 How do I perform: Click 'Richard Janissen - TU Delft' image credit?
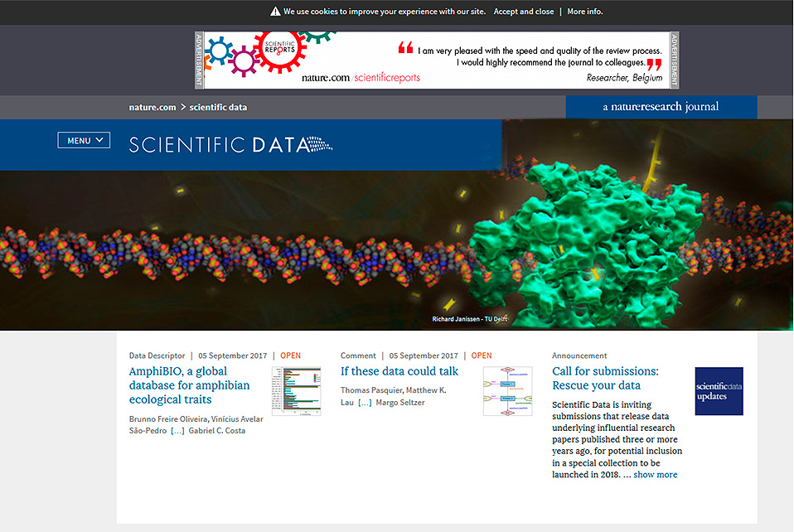click(x=469, y=319)
